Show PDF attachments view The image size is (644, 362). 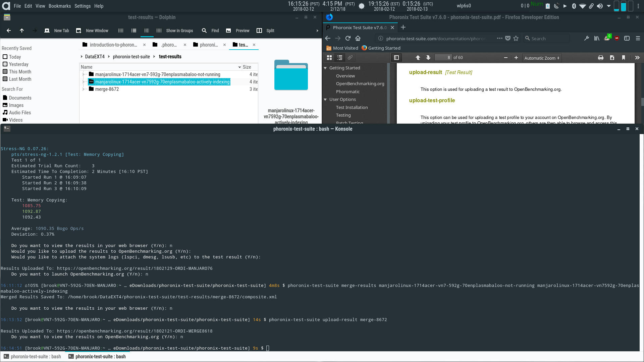click(x=350, y=58)
